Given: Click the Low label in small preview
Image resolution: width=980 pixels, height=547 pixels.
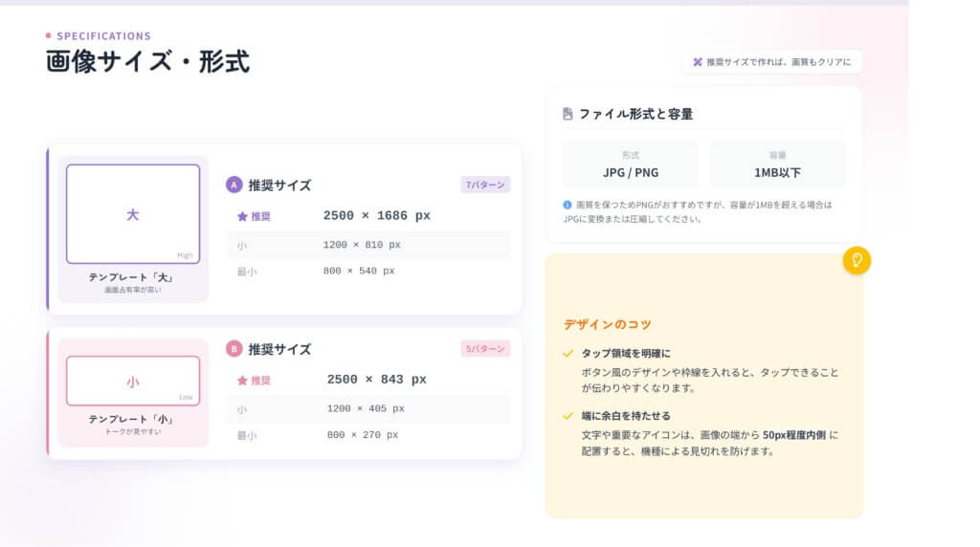Looking at the screenshot, I should 186,397.
